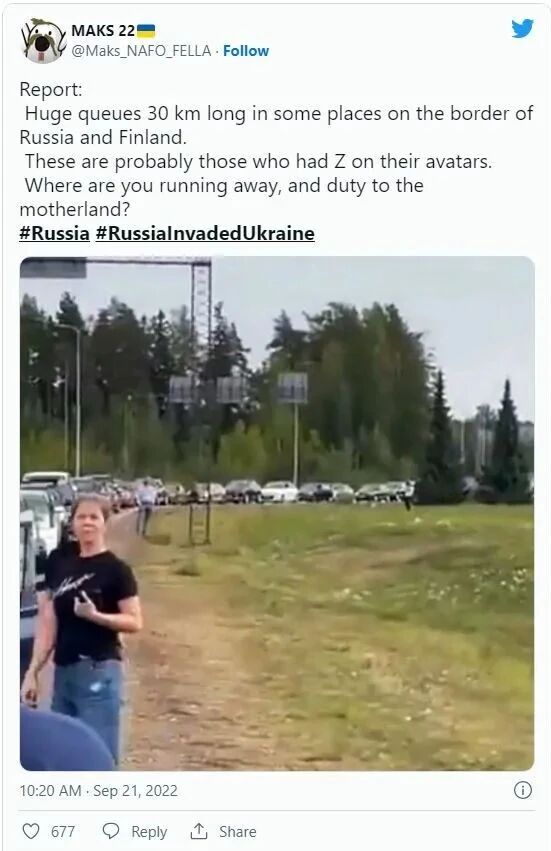
Task: Open the tweet info circle icon
Action: pyautogui.click(x=523, y=791)
